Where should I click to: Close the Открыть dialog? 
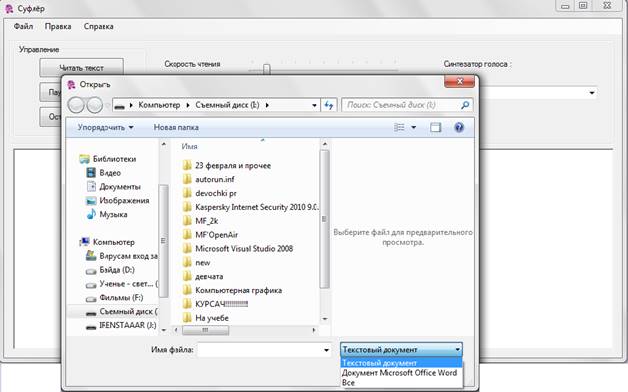point(459,81)
